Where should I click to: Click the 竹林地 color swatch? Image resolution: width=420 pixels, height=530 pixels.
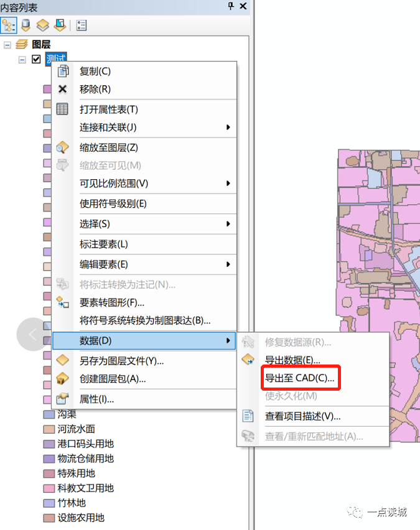tap(49, 503)
